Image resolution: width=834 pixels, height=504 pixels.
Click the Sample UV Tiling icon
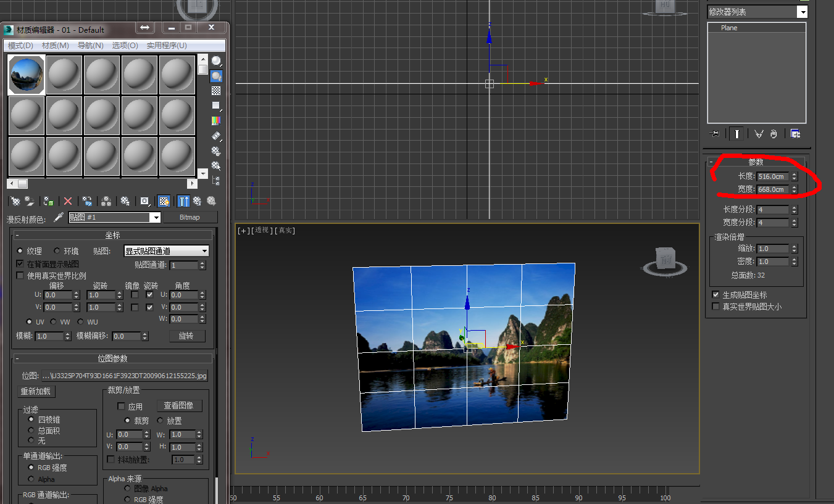click(x=216, y=105)
